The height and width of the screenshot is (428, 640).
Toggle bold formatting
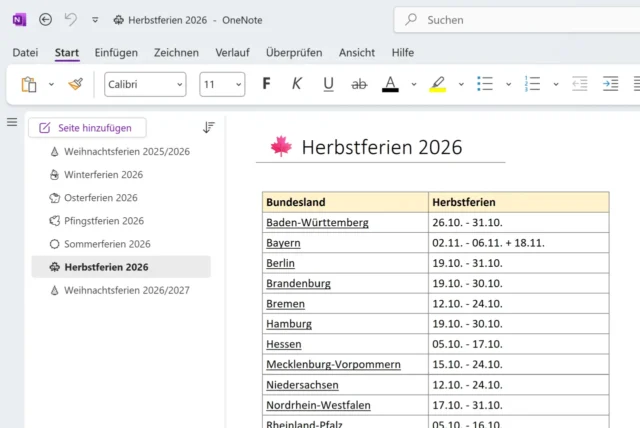tap(266, 84)
